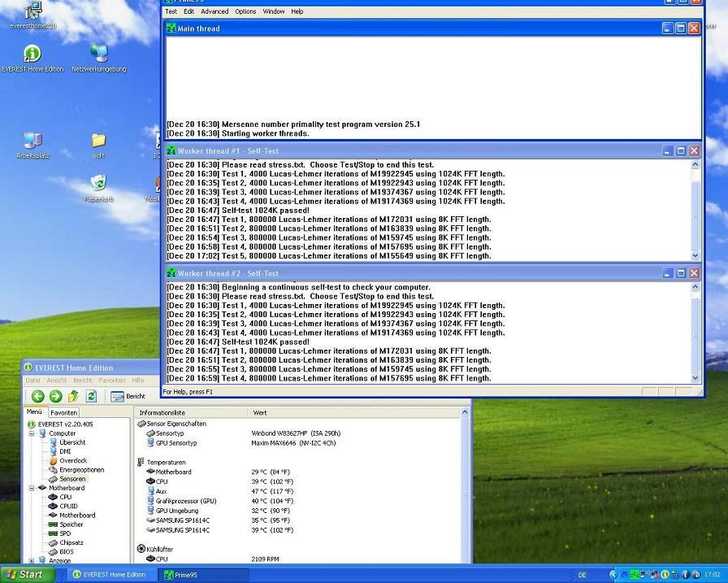728x583 pixels.
Task: Collapse the Computer tree node
Action: [x=32, y=433]
